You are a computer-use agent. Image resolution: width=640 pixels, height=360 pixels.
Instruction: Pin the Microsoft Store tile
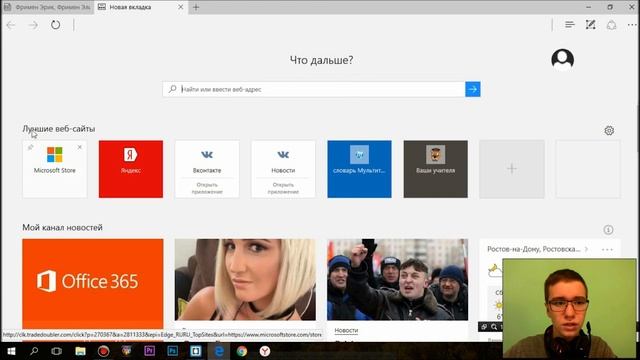pyautogui.click(x=30, y=147)
